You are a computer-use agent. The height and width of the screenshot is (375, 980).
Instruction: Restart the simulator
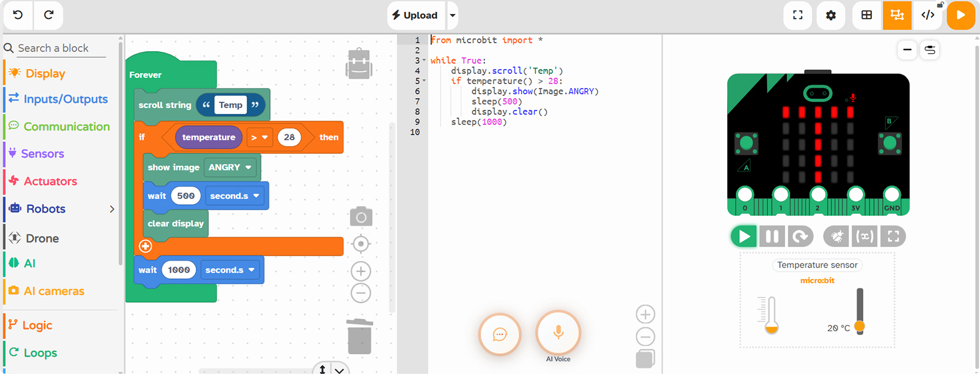pos(801,237)
